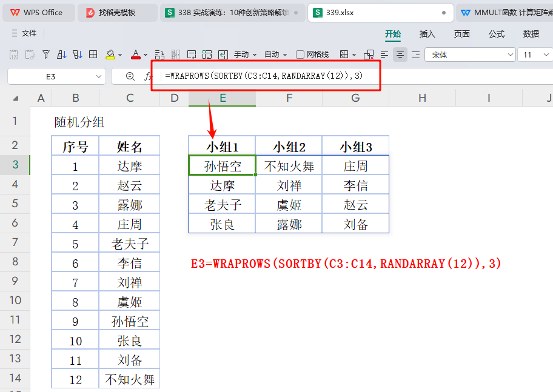Open the 手动 calculation dropdown

click(245, 55)
